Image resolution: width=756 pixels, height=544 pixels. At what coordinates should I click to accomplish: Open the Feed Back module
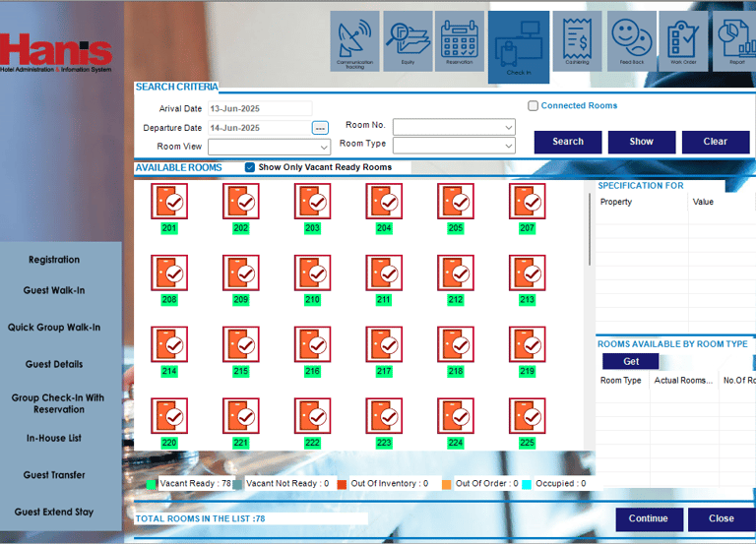point(632,41)
